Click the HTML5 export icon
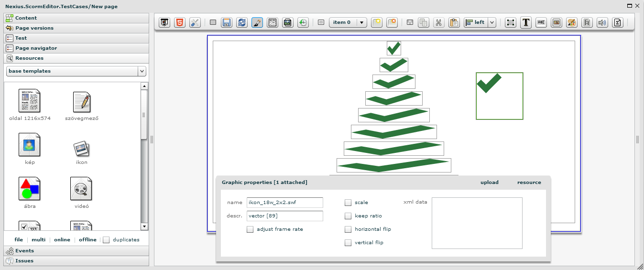This screenshot has height=270, width=644. click(179, 22)
